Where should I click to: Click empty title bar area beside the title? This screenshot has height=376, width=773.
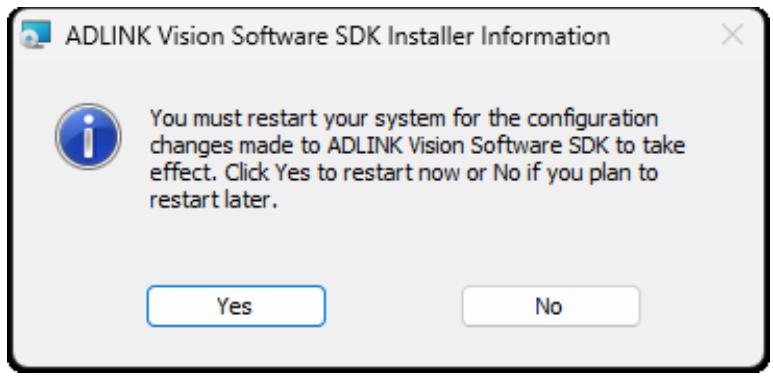coord(663,36)
